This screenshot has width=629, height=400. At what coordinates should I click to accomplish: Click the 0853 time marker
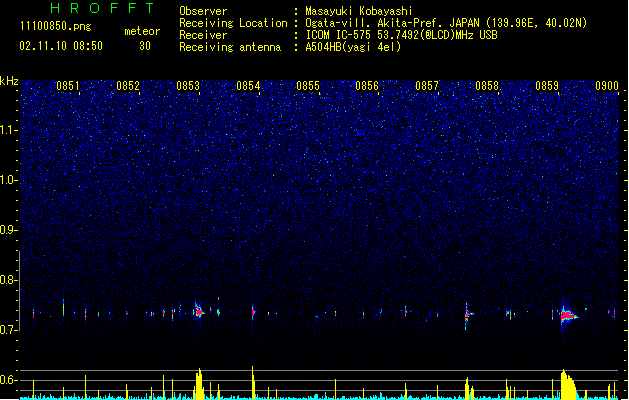click(188, 86)
